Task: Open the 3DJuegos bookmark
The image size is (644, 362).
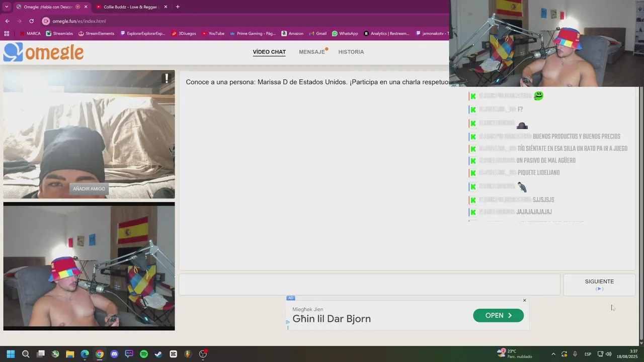Action: click(184, 34)
